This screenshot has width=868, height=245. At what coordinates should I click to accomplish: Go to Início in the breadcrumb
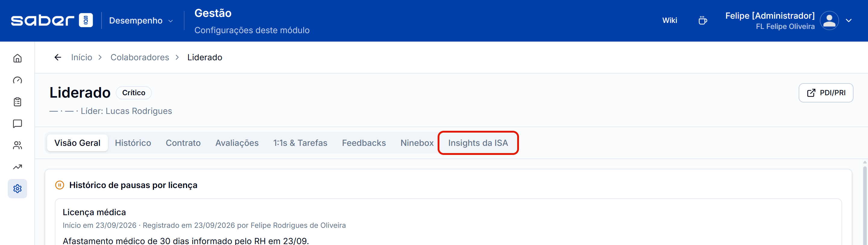pos(82,57)
